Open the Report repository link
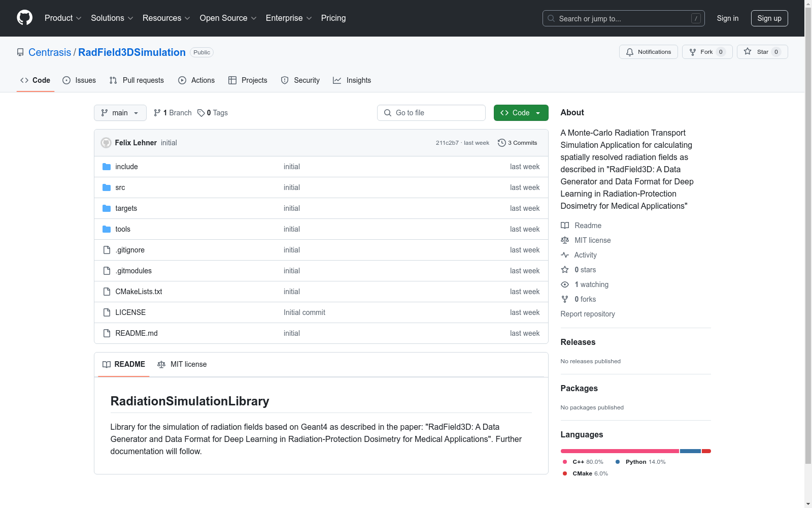Viewport: 812px width, 508px height. point(587,314)
